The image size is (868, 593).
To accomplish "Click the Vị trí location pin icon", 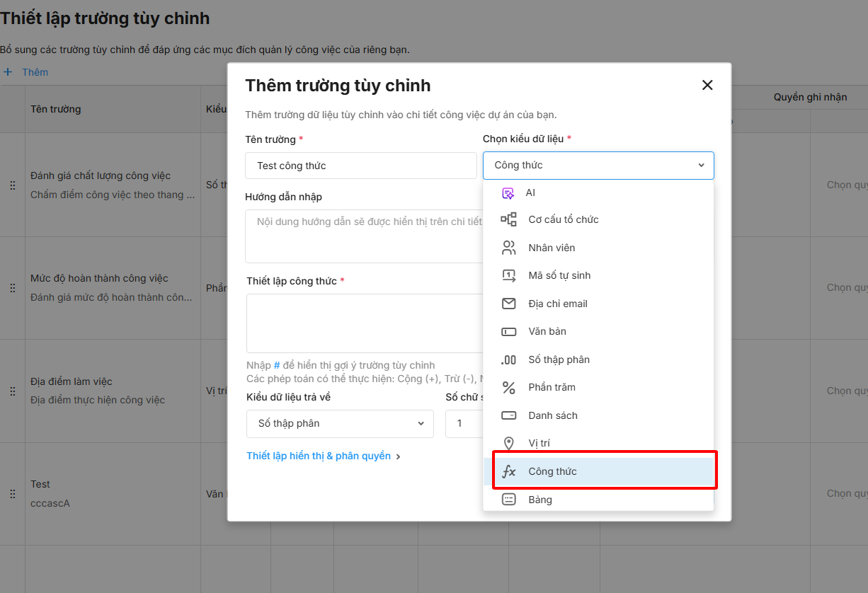I will [x=508, y=443].
